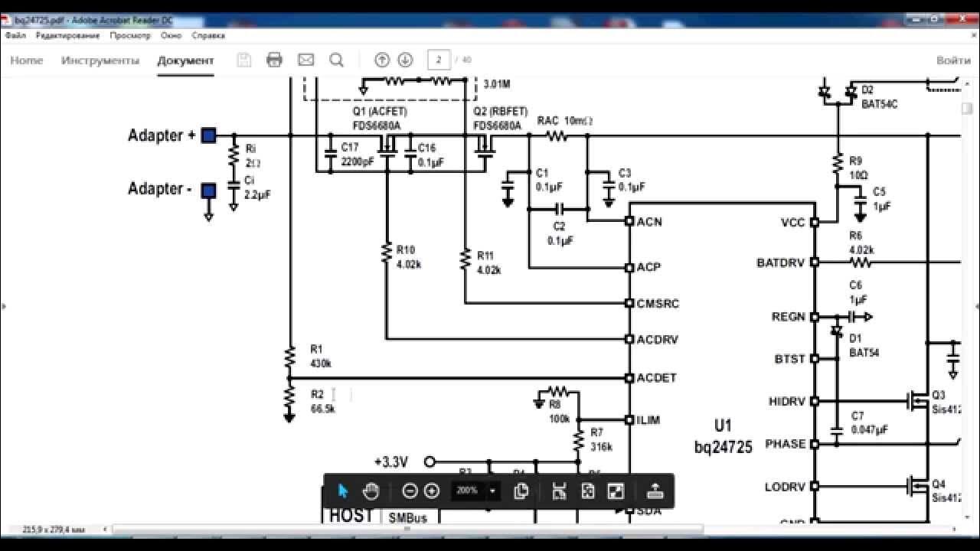Image resolution: width=980 pixels, height=551 pixels.
Task: Go to next page arrow icon
Action: point(405,60)
